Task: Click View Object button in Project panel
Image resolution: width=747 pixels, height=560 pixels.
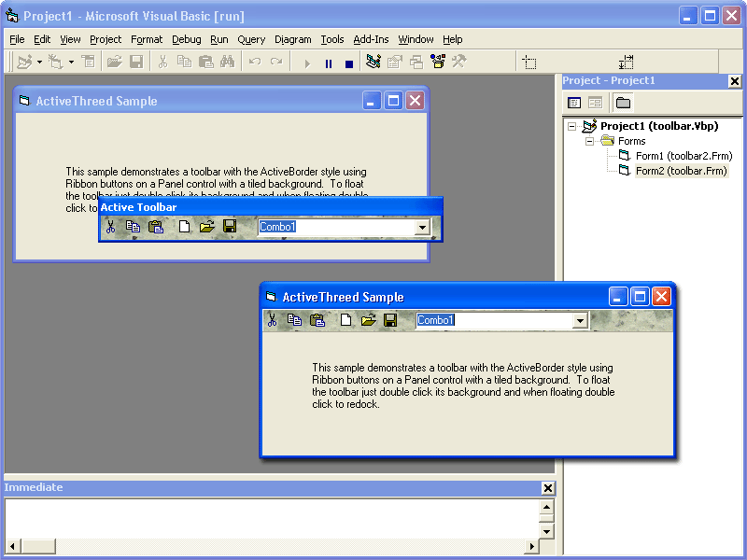Action: (595, 103)
